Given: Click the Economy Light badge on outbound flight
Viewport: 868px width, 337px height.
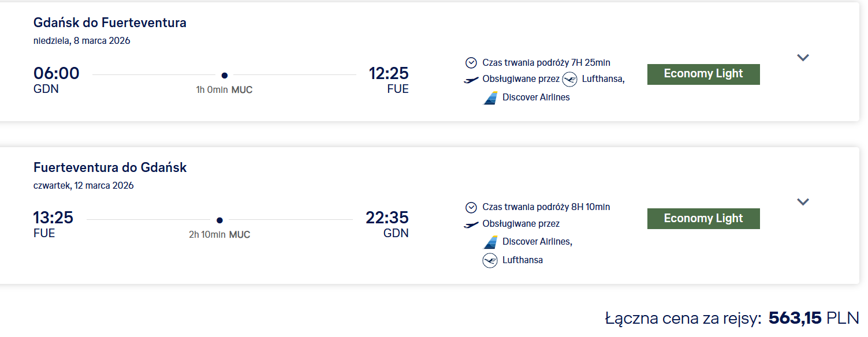Looking at the screenshot, I should click(x=703, y=74).
